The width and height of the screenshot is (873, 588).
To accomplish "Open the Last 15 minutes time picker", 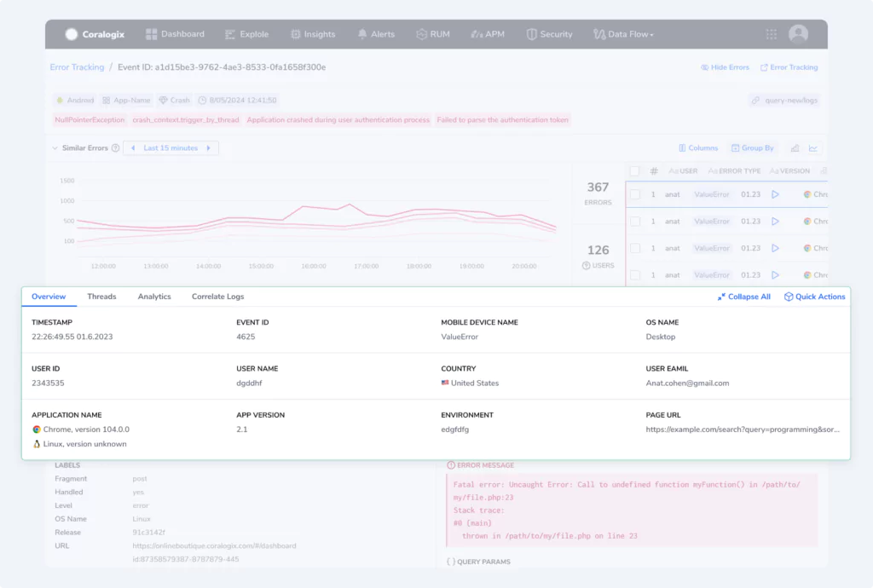I will coord(171,148).
